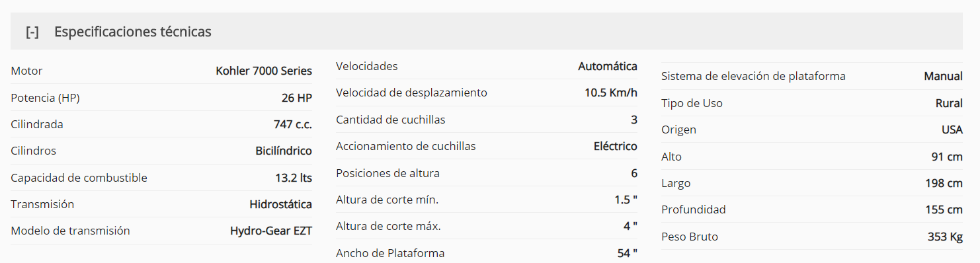980x263 pixels.
Task: Click the Altura de corte máx. label
Action: tap(388, 226)
